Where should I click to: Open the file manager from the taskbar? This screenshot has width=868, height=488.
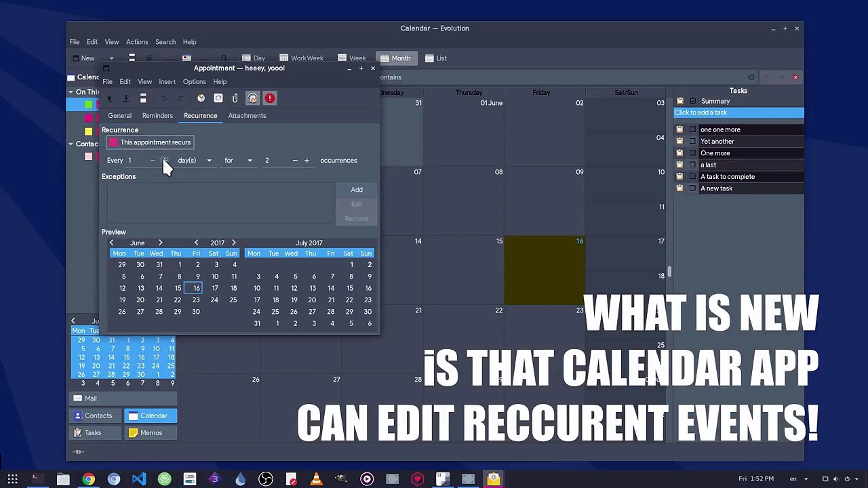[63, 479]
